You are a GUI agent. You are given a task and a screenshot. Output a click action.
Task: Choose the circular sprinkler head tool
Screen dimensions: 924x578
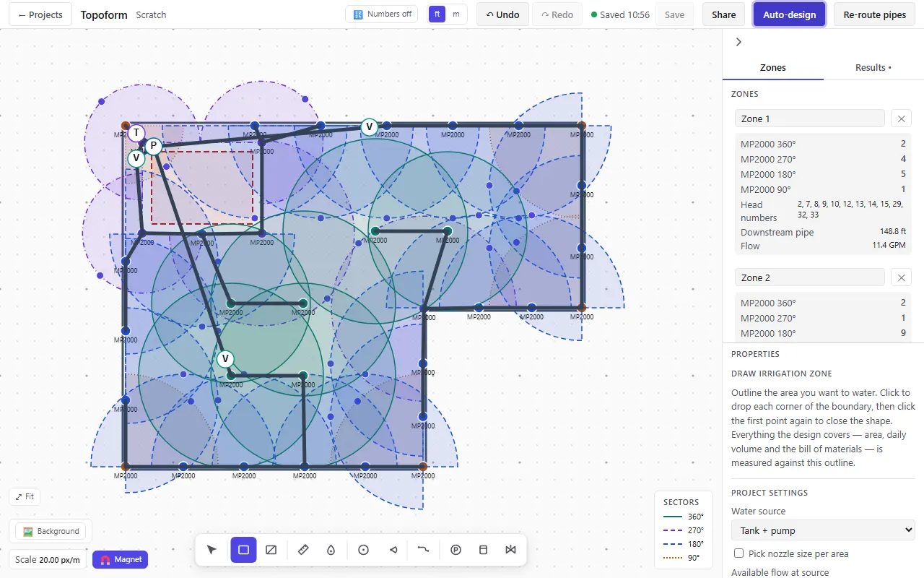tap(363, 550)
